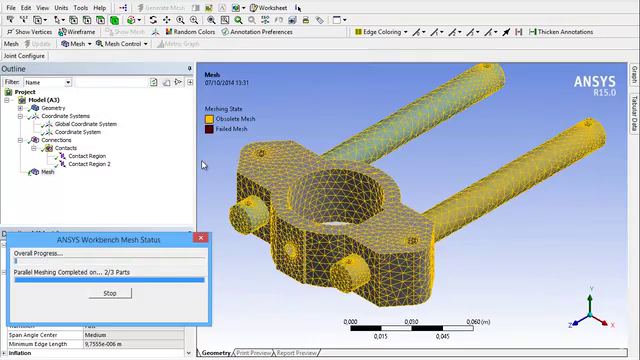
Task: Expand the Inflation details section
Action: pyautogui.click(x=4, y=353)
